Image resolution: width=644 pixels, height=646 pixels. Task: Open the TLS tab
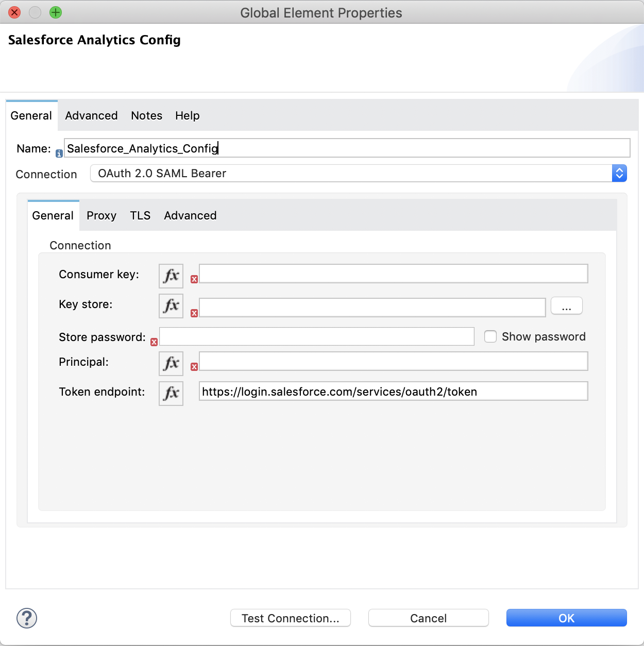[x=140, y=215]
